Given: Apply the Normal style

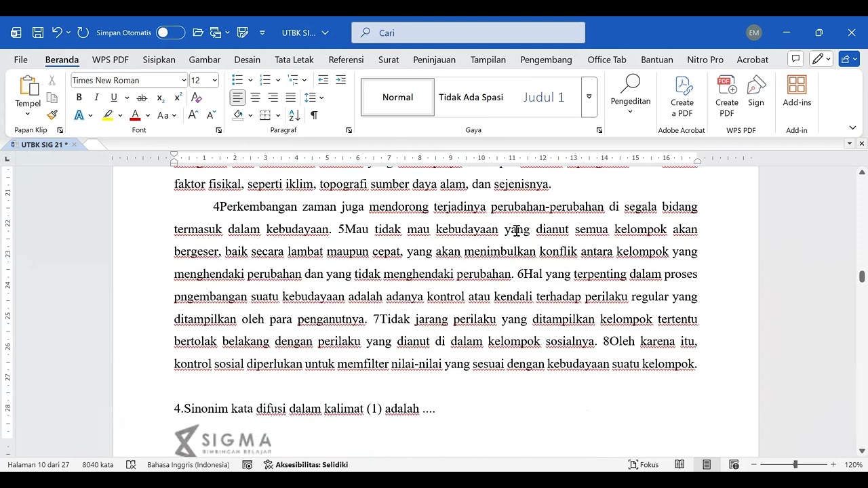Looking at the screenshot, I should (x=398, y=97).
